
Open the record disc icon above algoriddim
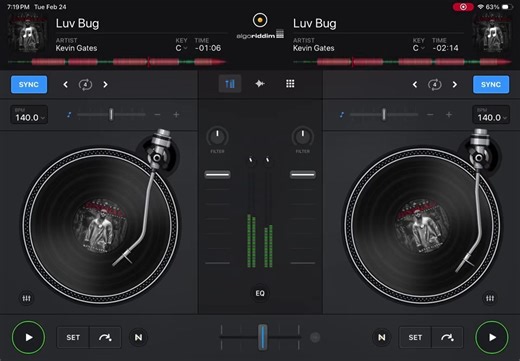260,20
